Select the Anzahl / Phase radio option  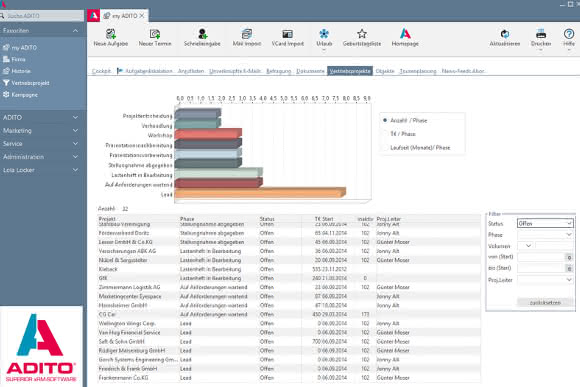coord(385,120)
